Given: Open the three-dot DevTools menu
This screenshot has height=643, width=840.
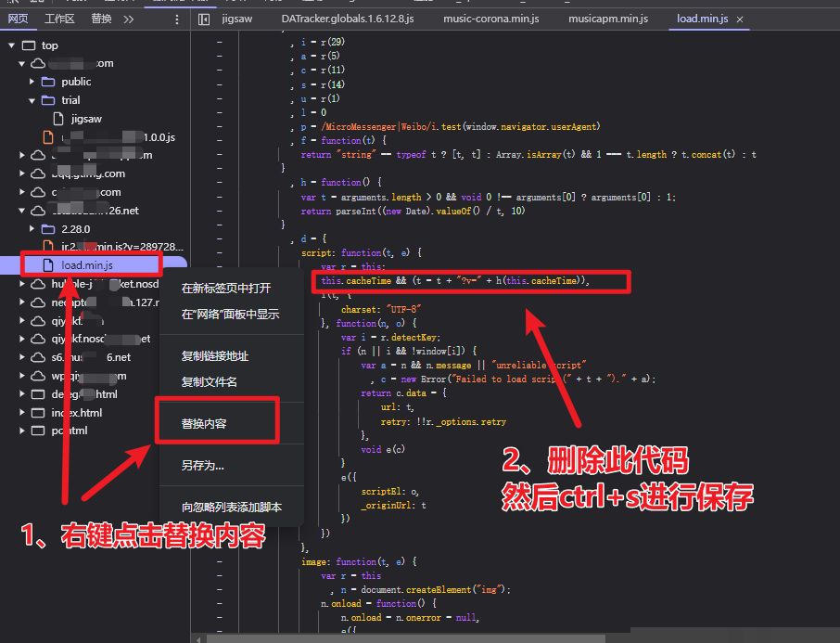Looking at the screenshot, I should pos(176,18).
